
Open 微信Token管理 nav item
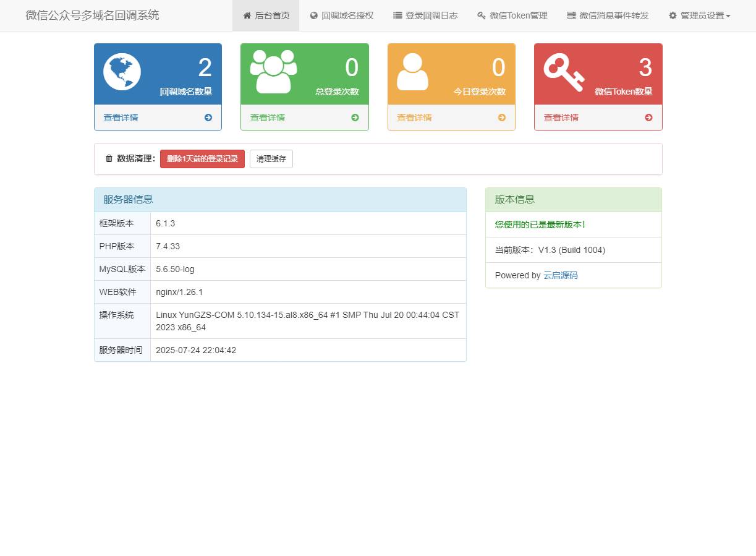pyautogui.click(x=512, y=15)
